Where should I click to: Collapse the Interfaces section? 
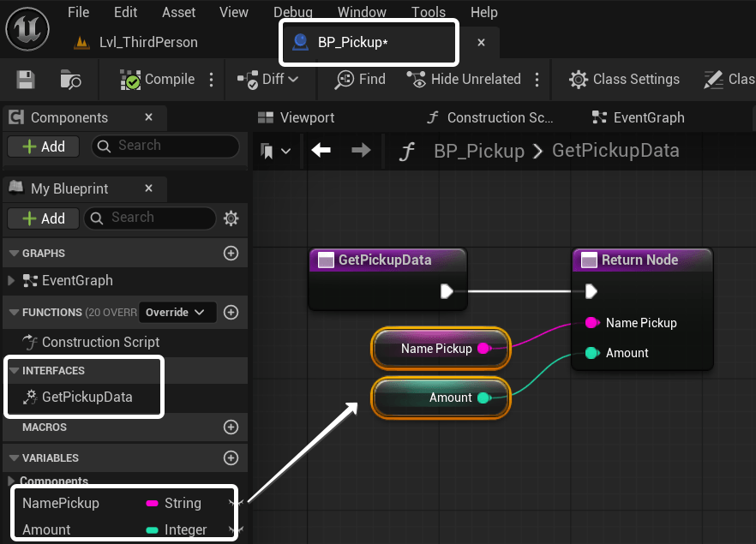[14, 371]
